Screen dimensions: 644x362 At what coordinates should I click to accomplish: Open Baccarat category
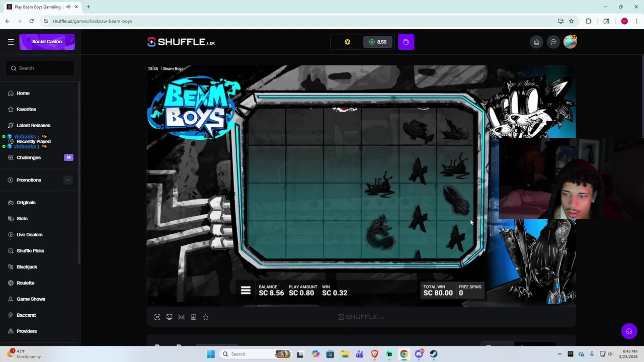tap(26, 315)
